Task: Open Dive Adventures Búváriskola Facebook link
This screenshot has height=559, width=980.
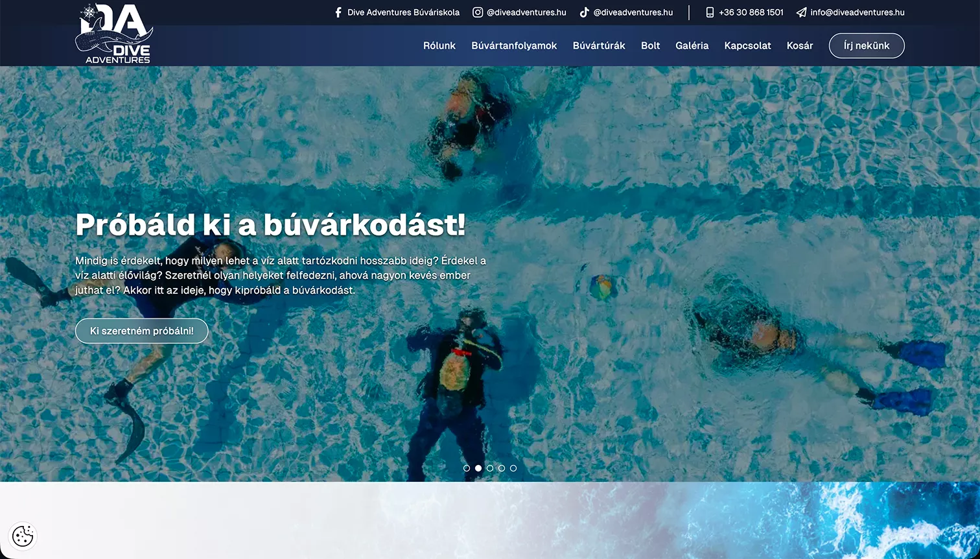Action: click(x=403, y=12)
